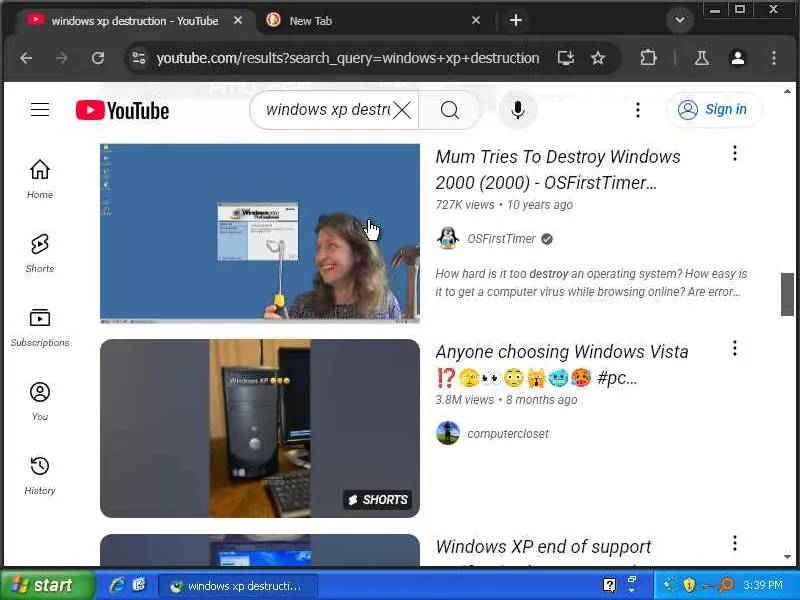
Task: Clear the search query with X
Action: click(402, 110)
